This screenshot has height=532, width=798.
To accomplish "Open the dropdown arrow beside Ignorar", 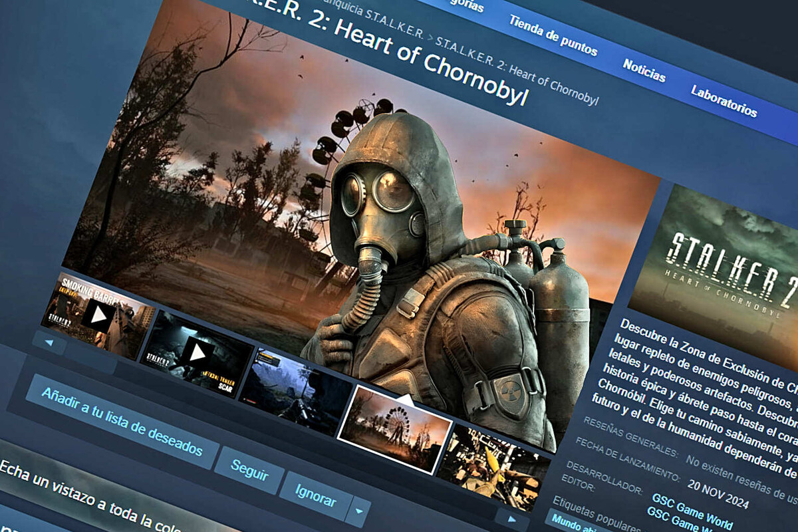I will [358, 511].
